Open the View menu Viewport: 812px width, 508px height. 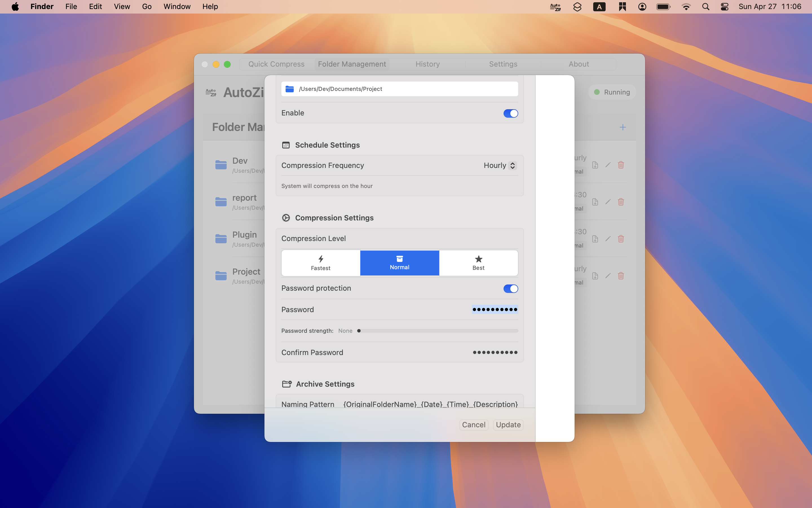click(x=122, y=7)
